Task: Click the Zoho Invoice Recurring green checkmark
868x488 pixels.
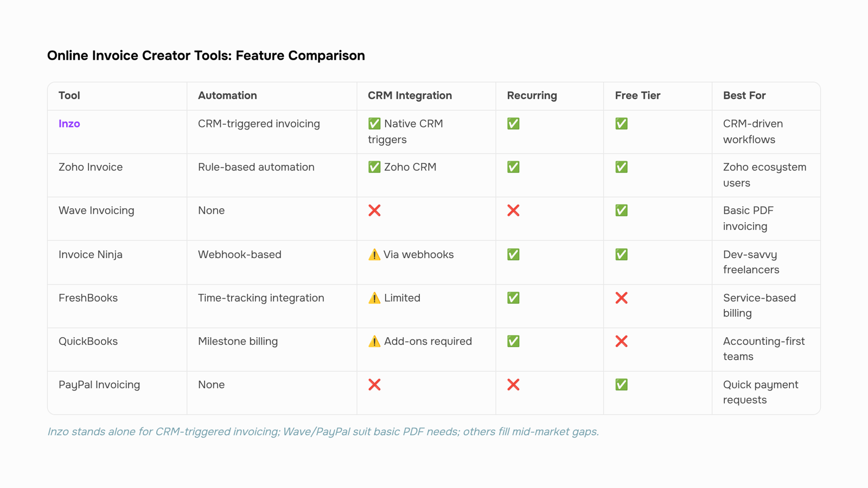Action: pyautogui.click(x=513, y=167)
